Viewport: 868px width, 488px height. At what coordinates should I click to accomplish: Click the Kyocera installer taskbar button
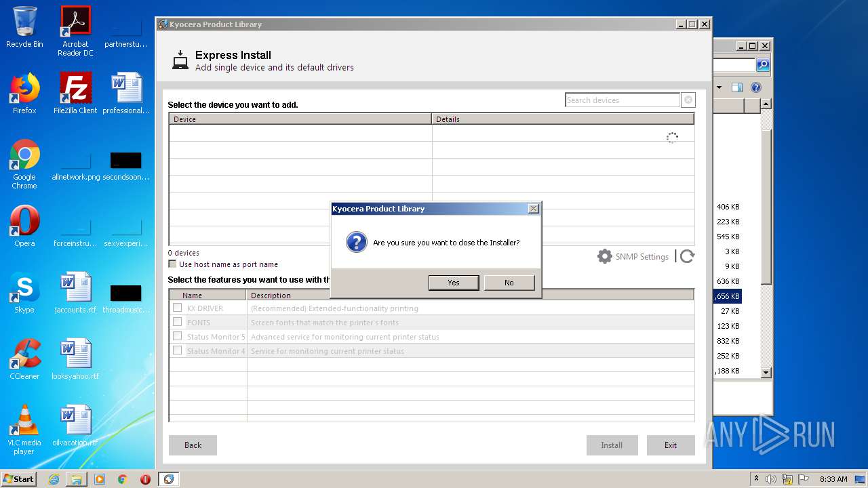[169, 479]
